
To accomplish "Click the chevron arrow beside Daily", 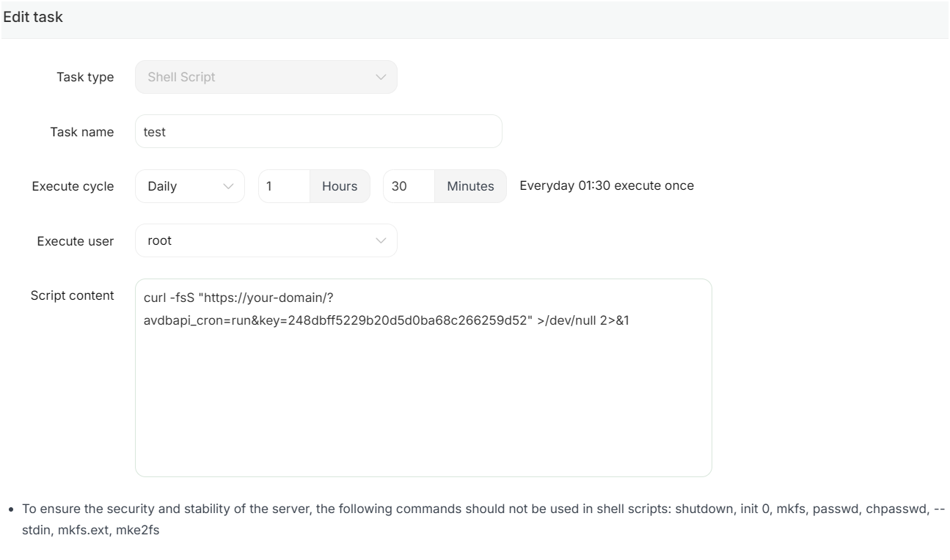I will tap(228, 186).
